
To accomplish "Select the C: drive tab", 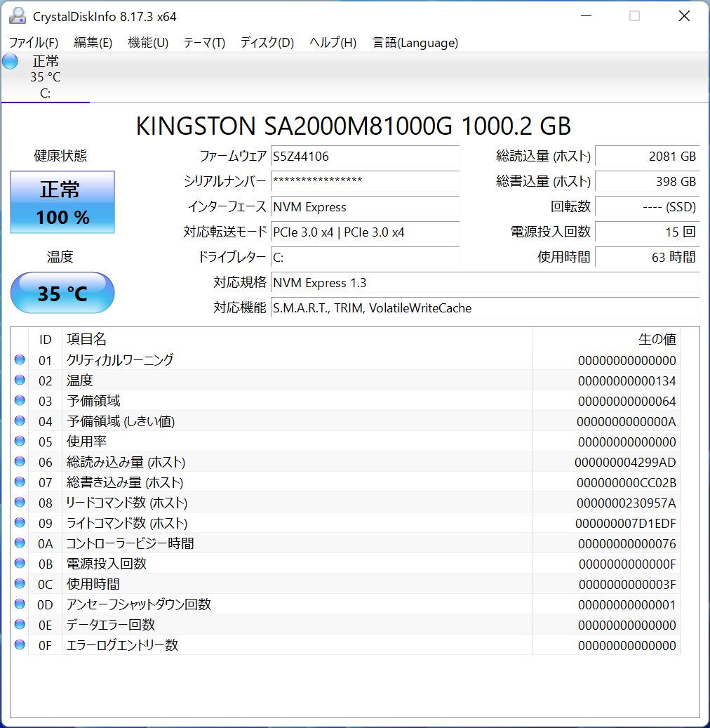I will tap(45, 77).
